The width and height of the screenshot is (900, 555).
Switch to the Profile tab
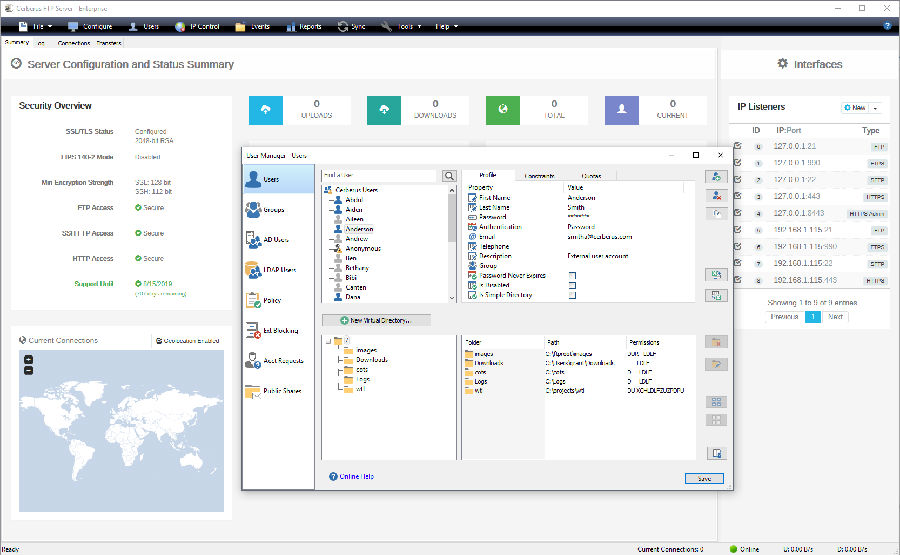pos(488,175)
